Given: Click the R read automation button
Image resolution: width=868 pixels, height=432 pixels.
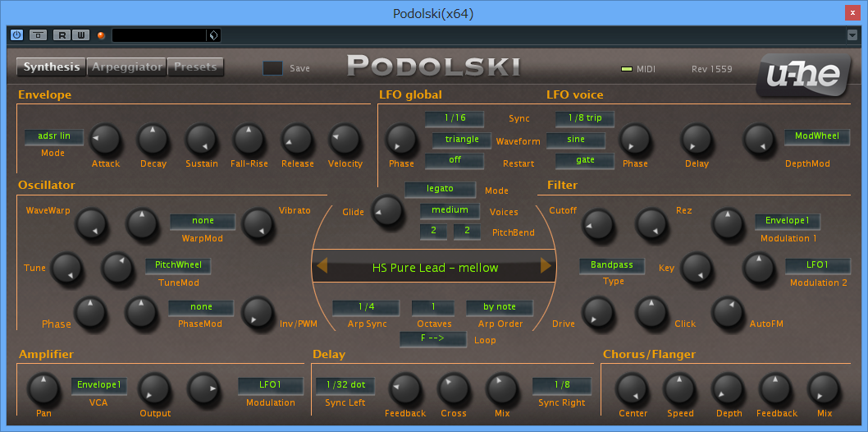Looking at the screenshot, I should pos(62,35).
